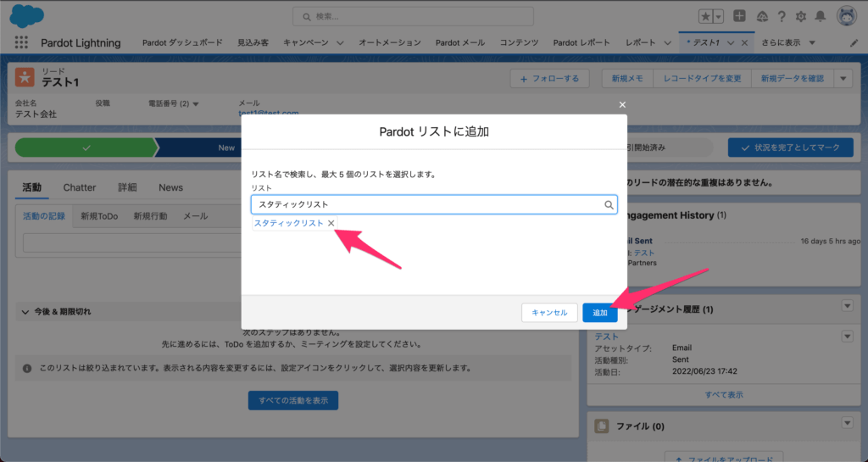Screen dimensions: 868x462
Task: Switch to the News tab
Action: coord(170,187)
